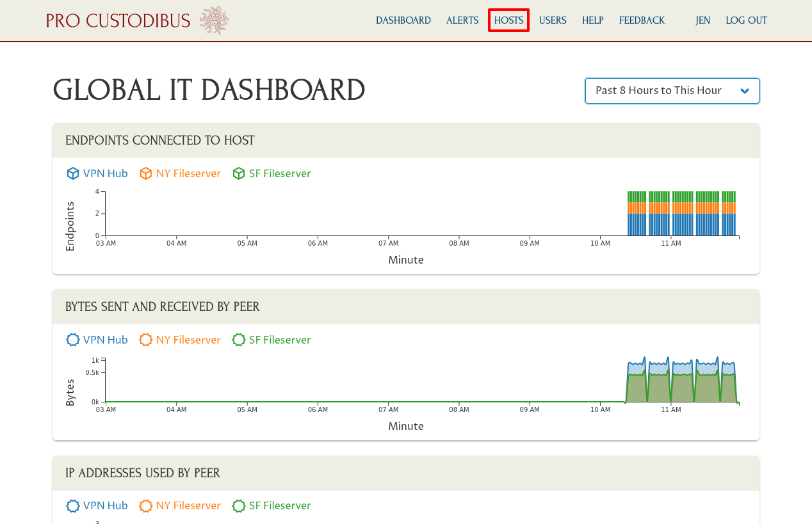Image resolution: width=812 pixels, height=524 pixels.
Task: Click the Endpoints vertical axis label
Action: [x=70, y=226]
